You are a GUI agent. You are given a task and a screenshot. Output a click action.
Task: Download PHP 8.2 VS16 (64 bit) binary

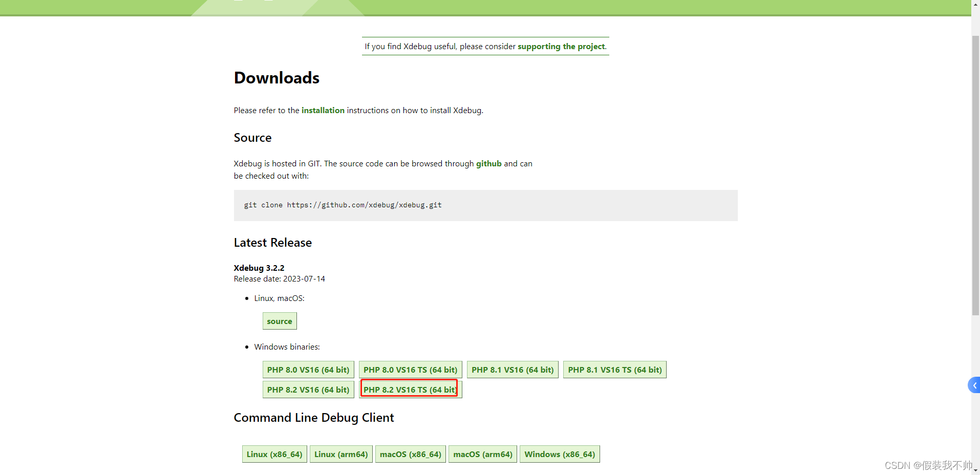pos(308,390)
